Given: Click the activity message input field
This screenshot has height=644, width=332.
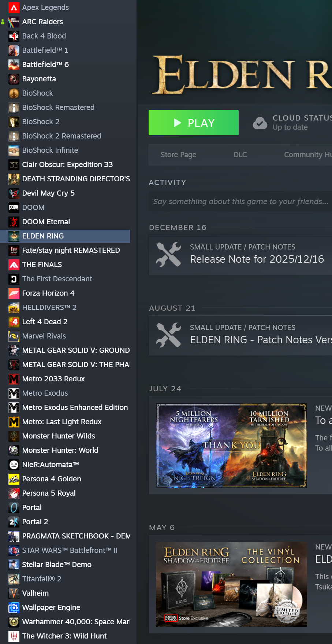Looking at the screenshot, I should pos(240,201).
